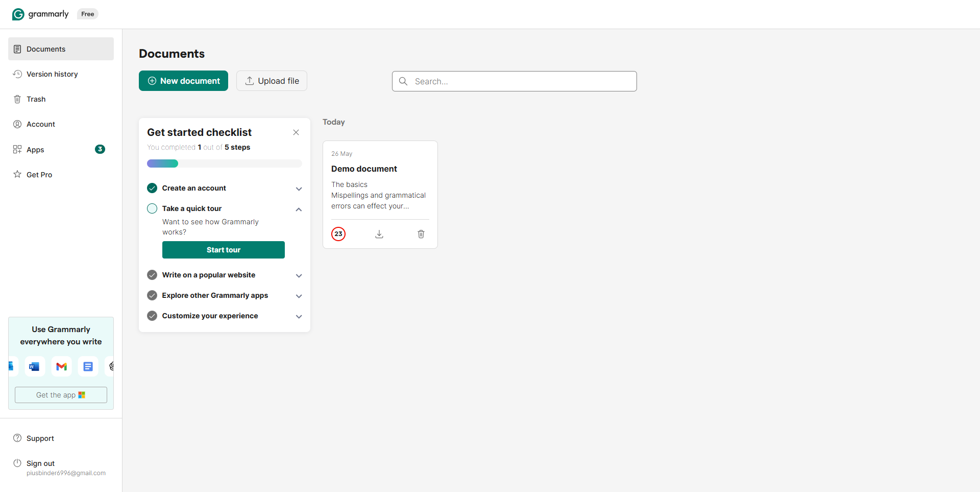Click the plusbinder6996@gmail.com email text
The height and width of the screenshot is (492, 980).
pos(66,473)
